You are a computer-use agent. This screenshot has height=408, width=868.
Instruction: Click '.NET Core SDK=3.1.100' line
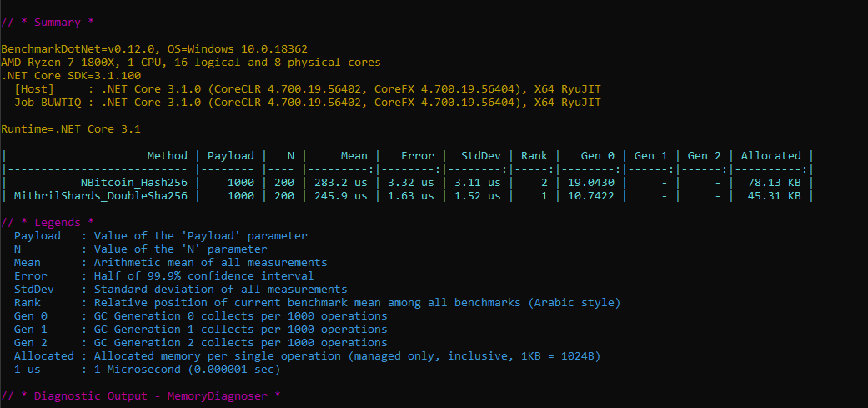(x=71, y=76)
